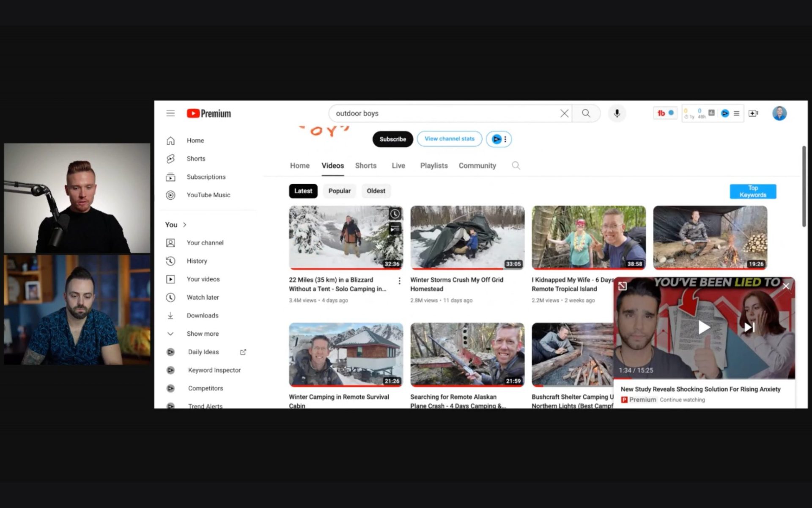Click the Trend Alerts sidebar icon
The height and width of the screenshot is (508, 812).
tap(170, 406)
